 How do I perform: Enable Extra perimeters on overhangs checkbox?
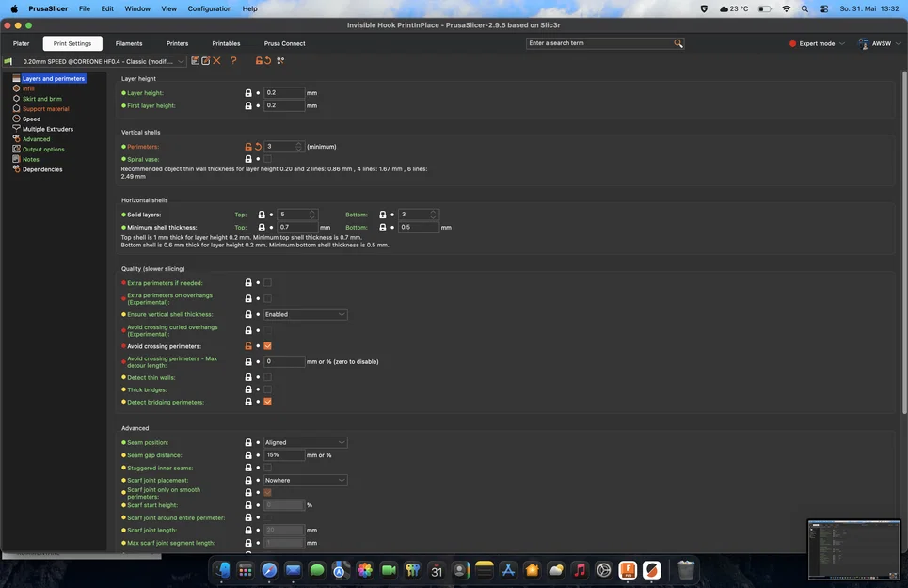(267, 298)
